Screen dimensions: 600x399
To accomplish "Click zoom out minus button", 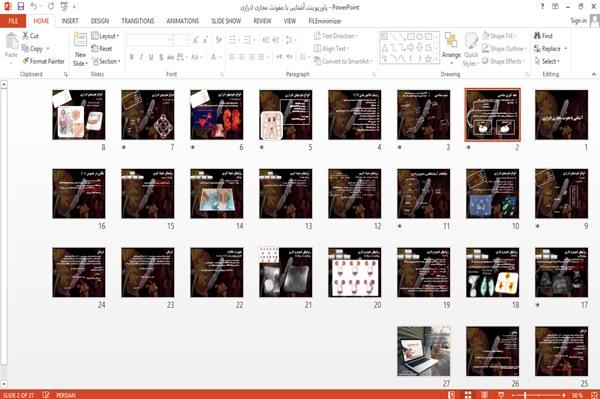I will 514,395.
